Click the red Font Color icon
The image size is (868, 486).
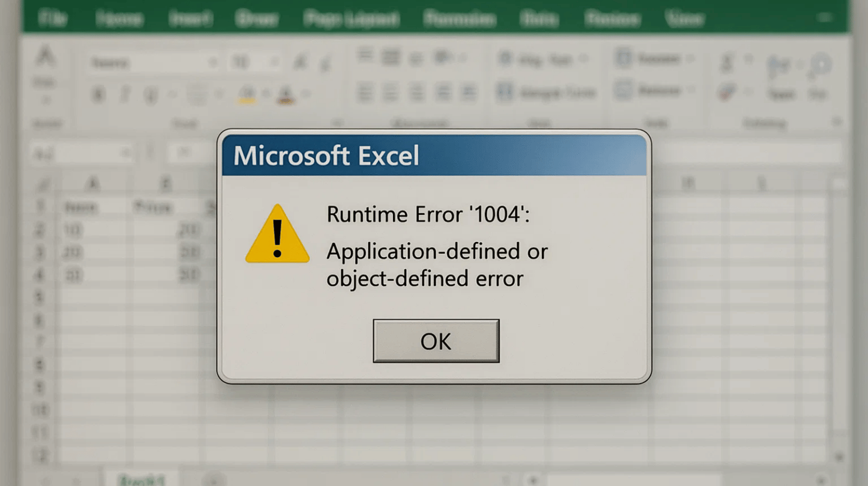[285, 95]
